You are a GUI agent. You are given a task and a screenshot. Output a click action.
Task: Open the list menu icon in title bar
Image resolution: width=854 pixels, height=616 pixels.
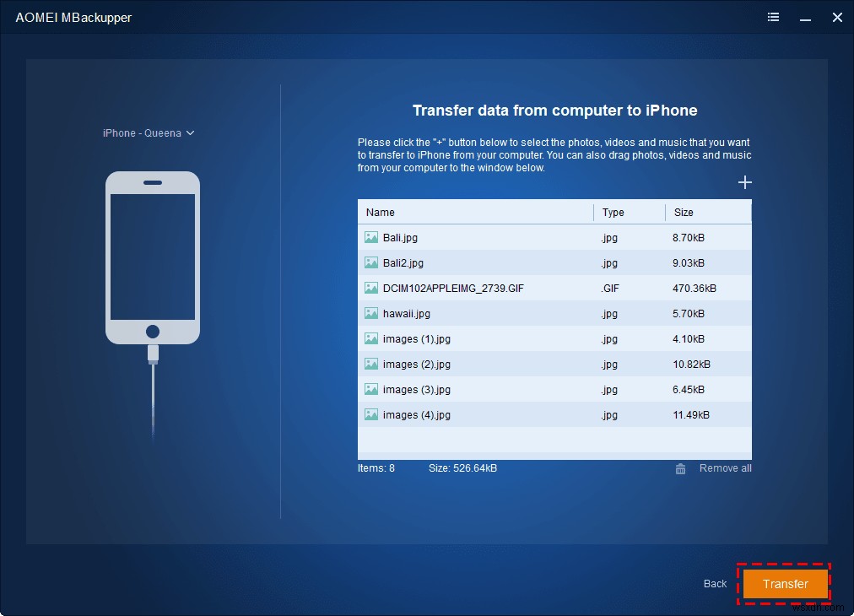tap(773, 17)
